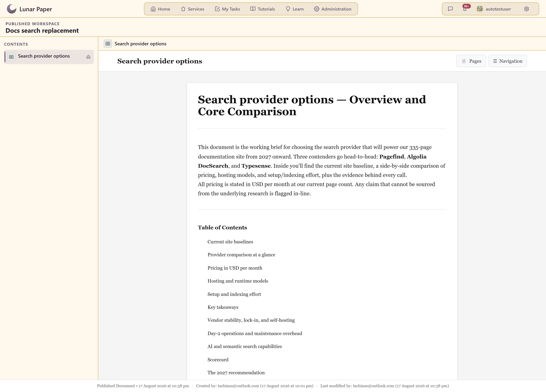The height and width of the screenshot is (392, 546).
Task: Select Search provider options in contents sidebar
Action: pos(49,57)
